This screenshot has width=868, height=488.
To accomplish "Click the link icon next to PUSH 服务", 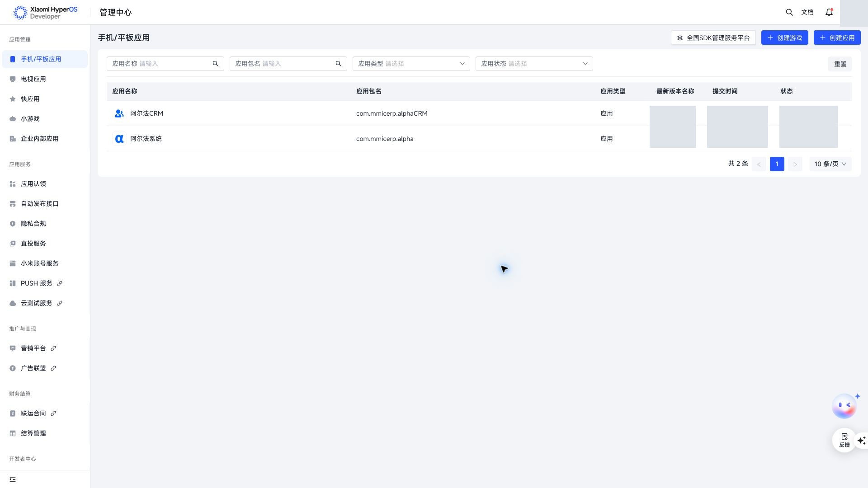I will click(60, 283).
